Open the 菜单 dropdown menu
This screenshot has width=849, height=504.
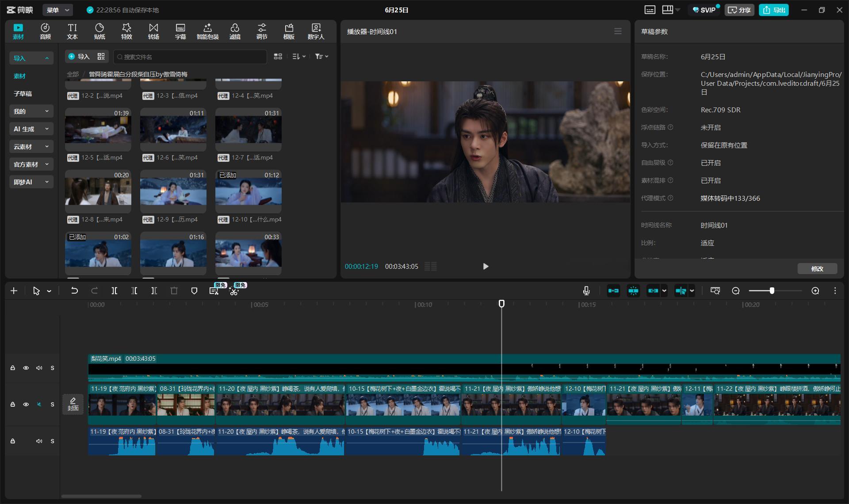[58, 10]
